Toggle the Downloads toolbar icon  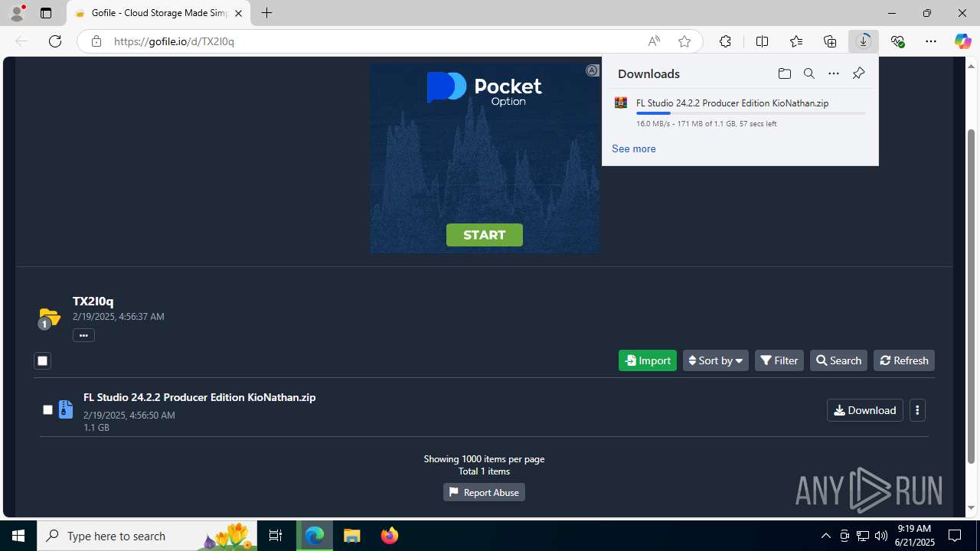[863, 41]
